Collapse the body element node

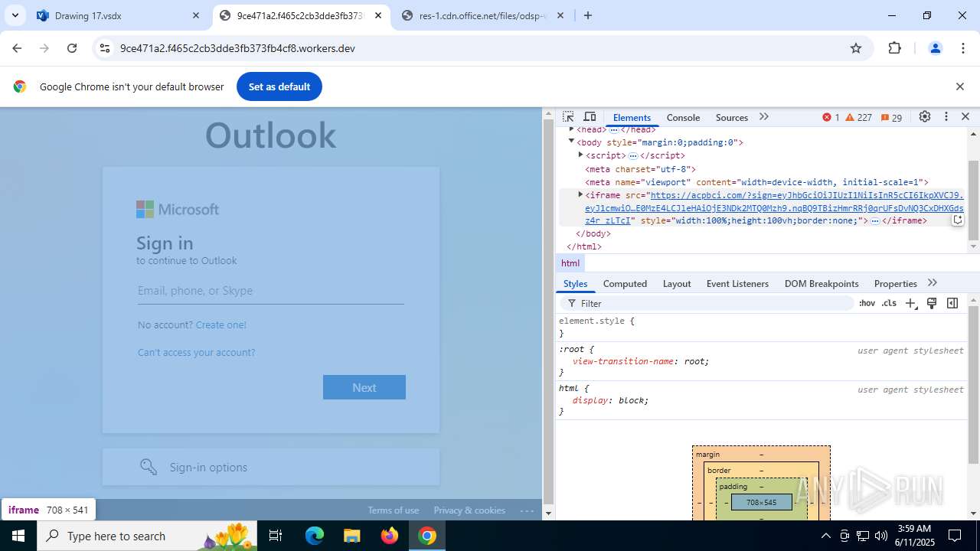pos(571,142)
